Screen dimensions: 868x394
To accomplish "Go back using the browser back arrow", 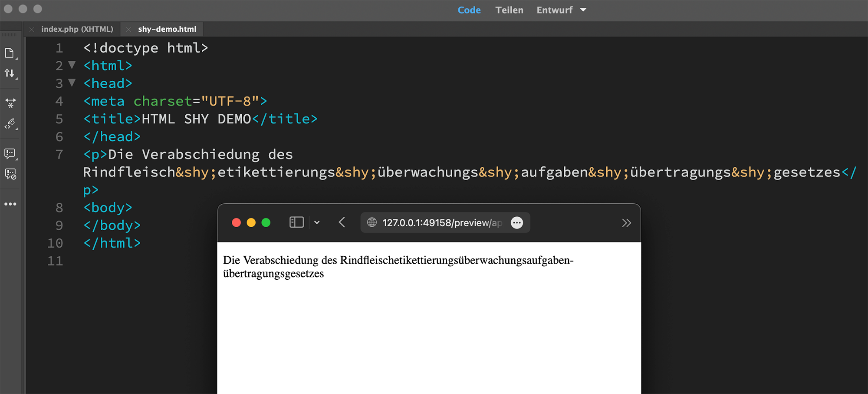I will coord(342,222).
